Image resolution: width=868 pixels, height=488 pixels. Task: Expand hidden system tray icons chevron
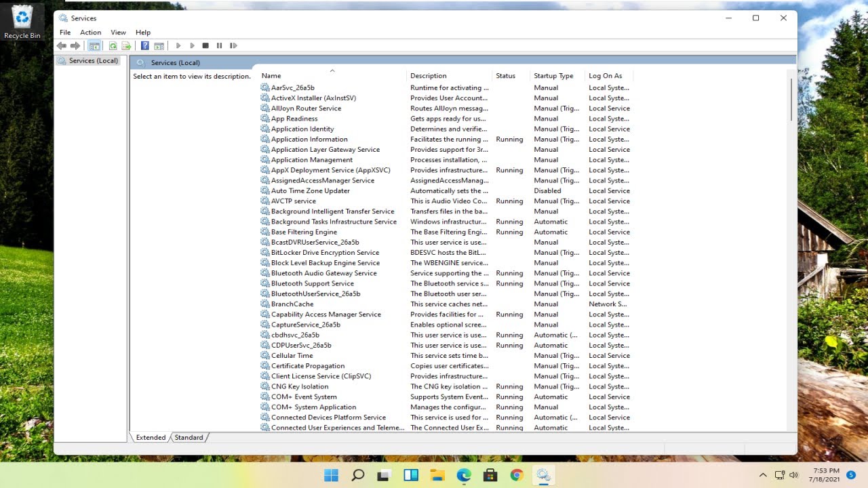coord(763,475)
